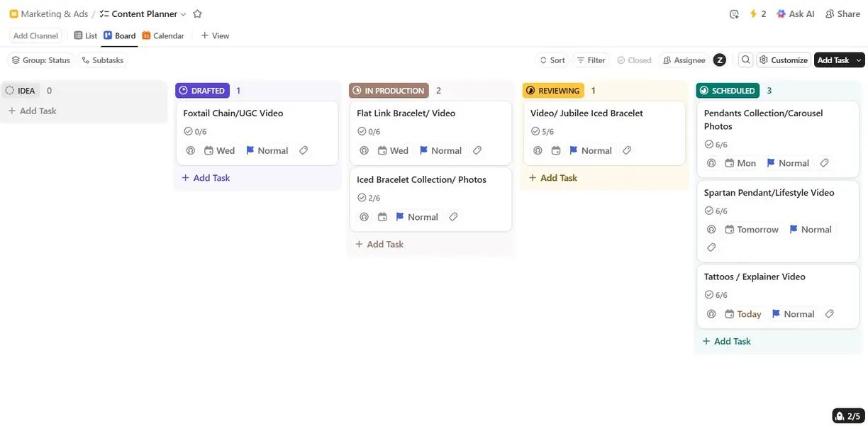868x429 pixels.
Task: Add a new View tab
Action: click(x=215, y=35)
